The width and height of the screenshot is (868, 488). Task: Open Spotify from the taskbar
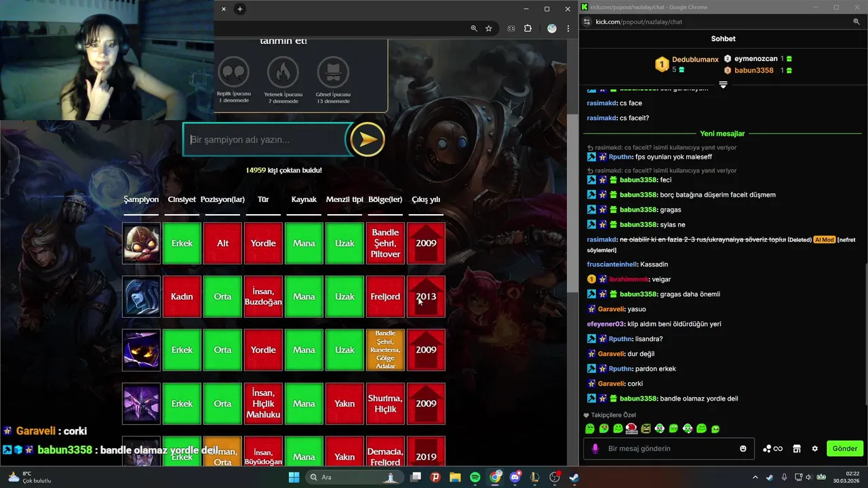(475, 477)
